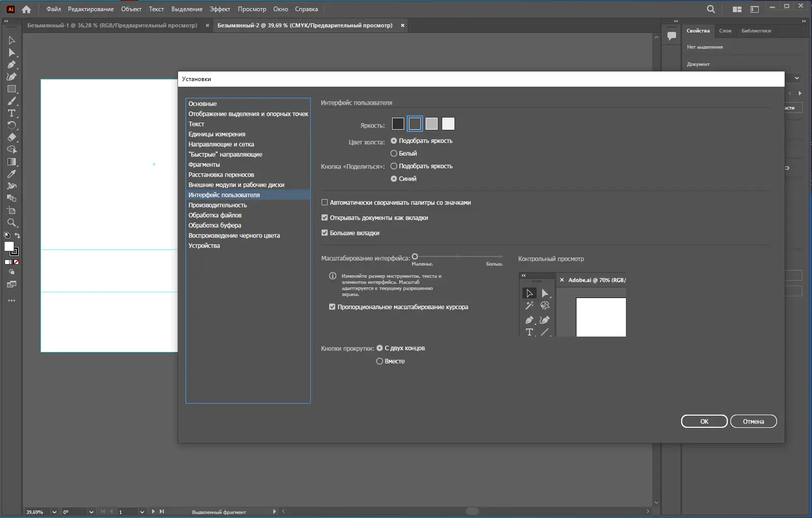Uncheck "Открывать документы как вкладки"

point(325,218)
